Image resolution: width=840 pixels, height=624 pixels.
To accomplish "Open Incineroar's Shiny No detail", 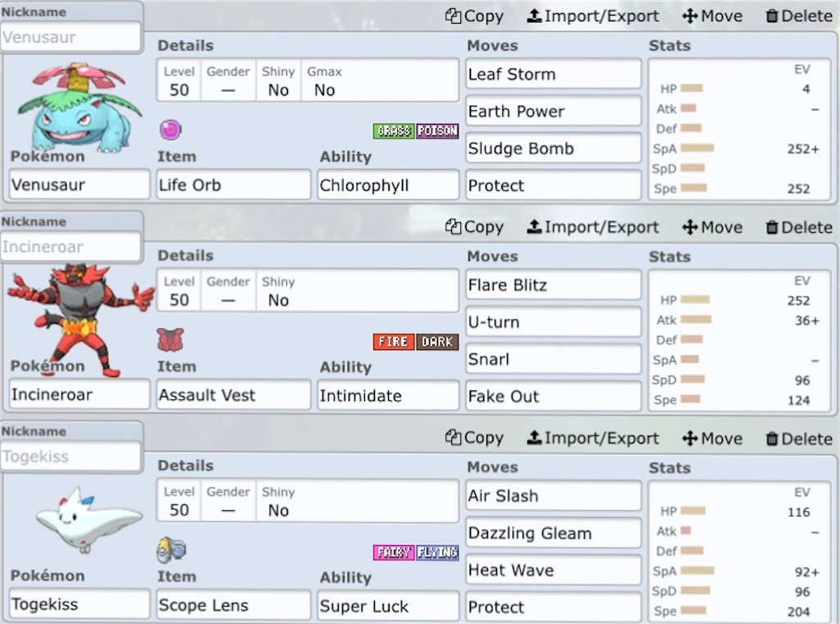I will (278, 291).
